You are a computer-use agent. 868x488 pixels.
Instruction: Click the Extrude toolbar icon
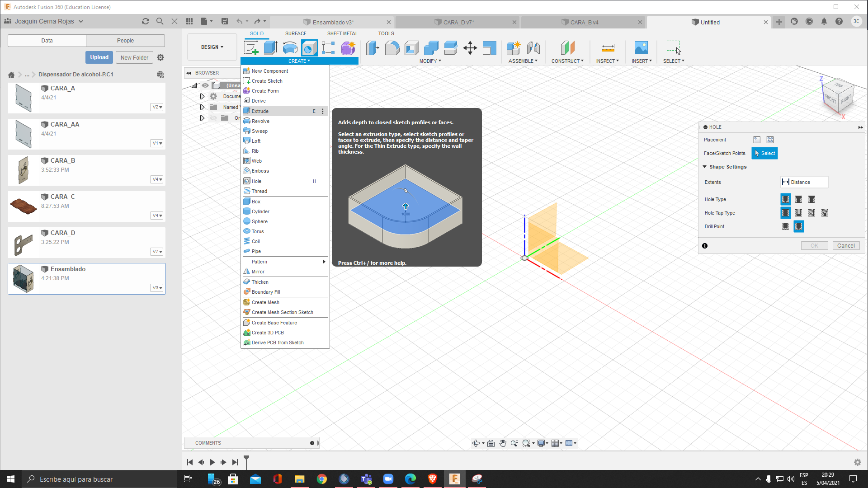pos(270,47)
